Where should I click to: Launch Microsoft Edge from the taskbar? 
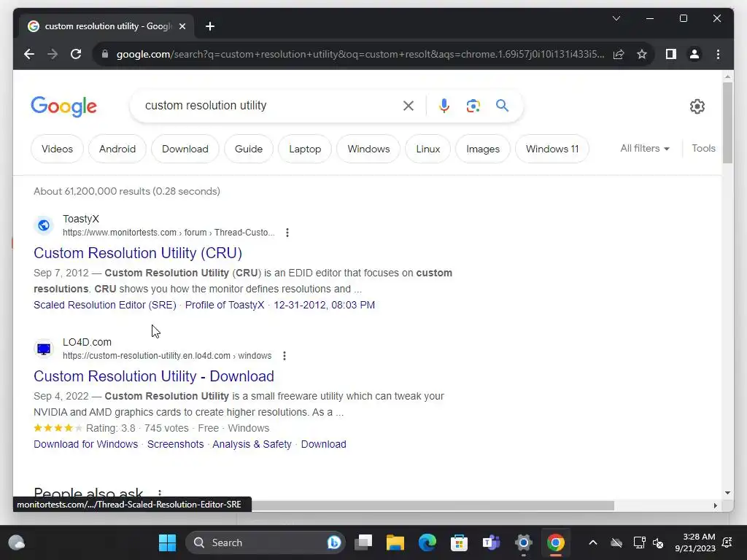(427, 542)
